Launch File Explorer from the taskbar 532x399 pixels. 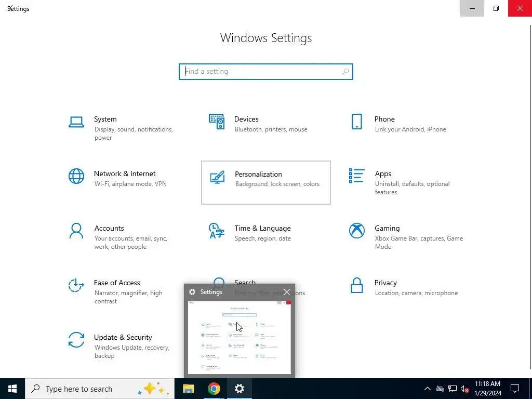click(x=188, y=389)
